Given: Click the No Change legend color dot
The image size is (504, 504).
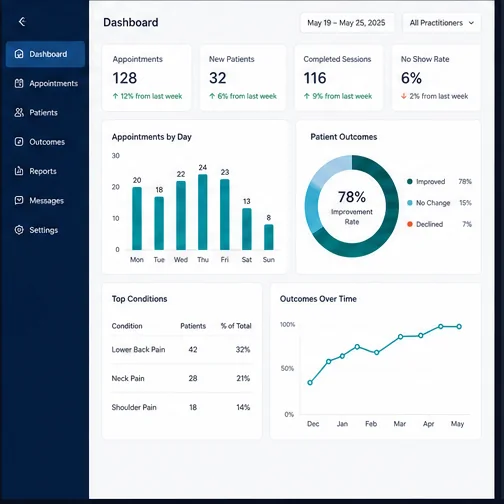Looking at the screenshot, I should click(410, 203).
